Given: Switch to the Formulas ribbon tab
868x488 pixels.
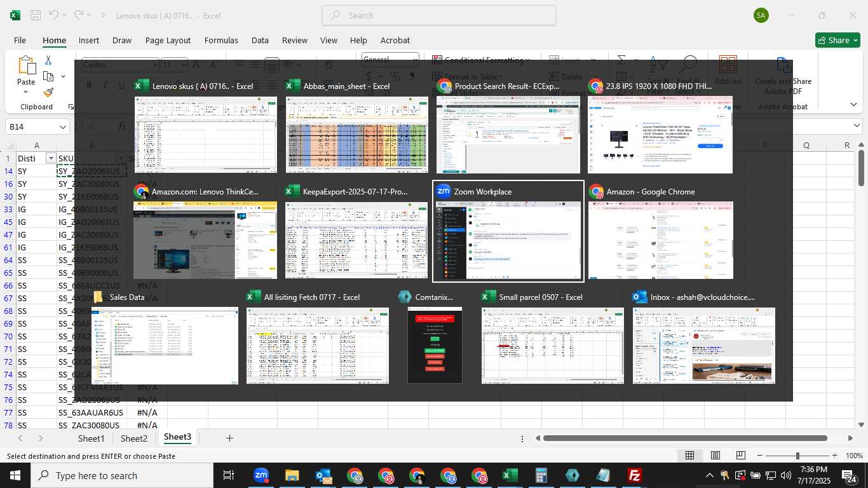Looking at the screenshot, I should [x=221, y=40].
